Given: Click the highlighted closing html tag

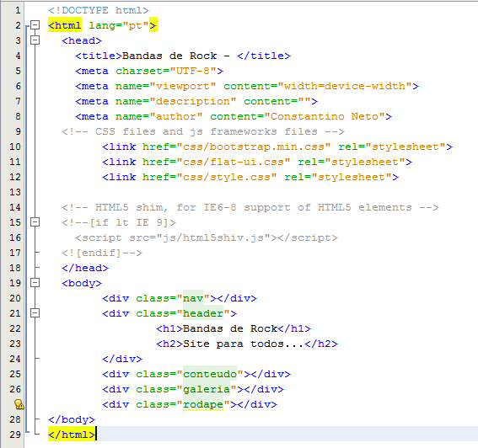Looking at the screenshot, I should pos(72,435).
